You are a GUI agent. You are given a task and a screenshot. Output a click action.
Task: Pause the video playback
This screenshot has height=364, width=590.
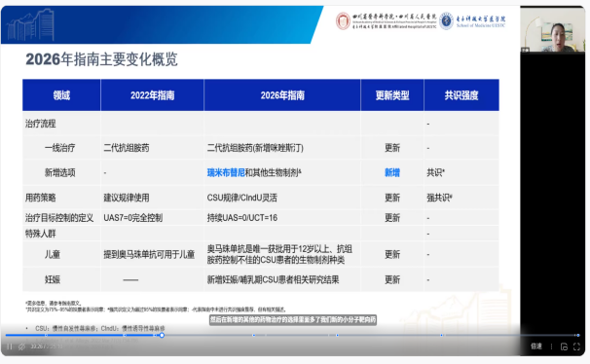pyautogui.click(x=10, y=346)
